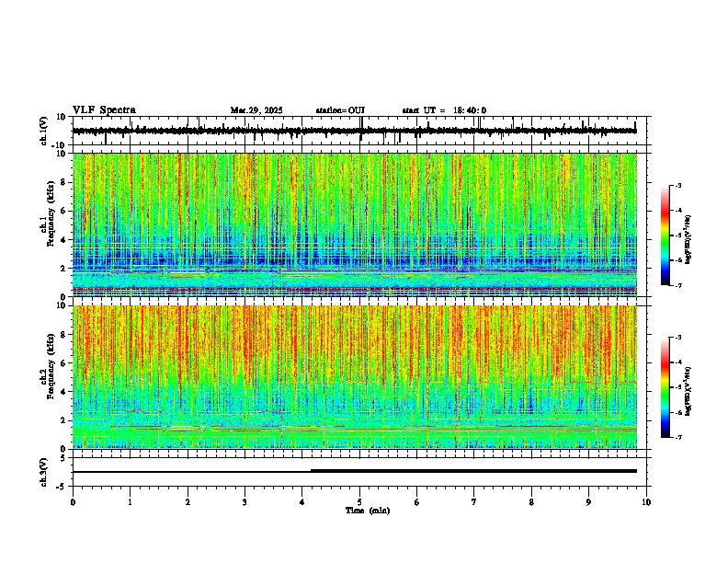The image size is (728, 563).
Task: Click the "VLF Spectra" plot title
Action: click(104, 110)
